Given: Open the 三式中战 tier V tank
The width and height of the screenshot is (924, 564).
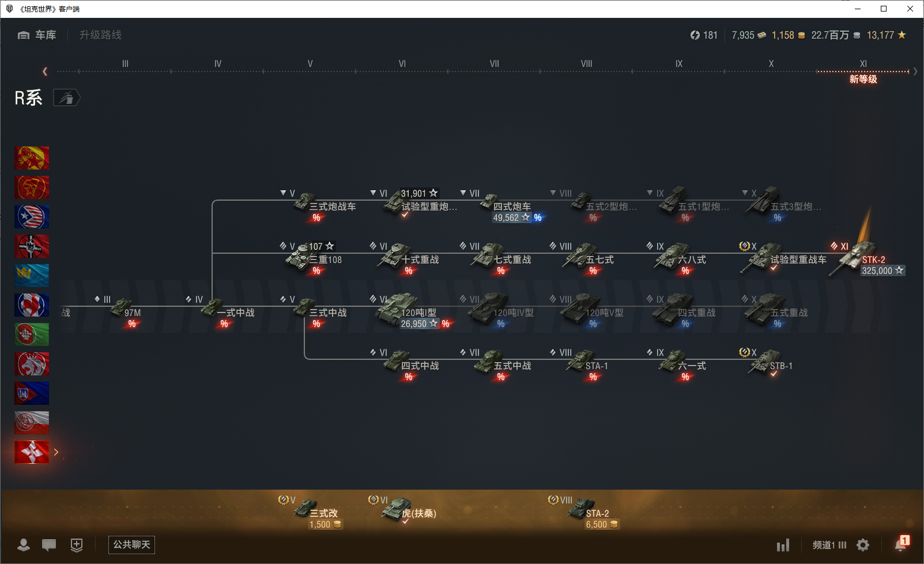Looking at the screenshot, I should [x=314, y=312].
